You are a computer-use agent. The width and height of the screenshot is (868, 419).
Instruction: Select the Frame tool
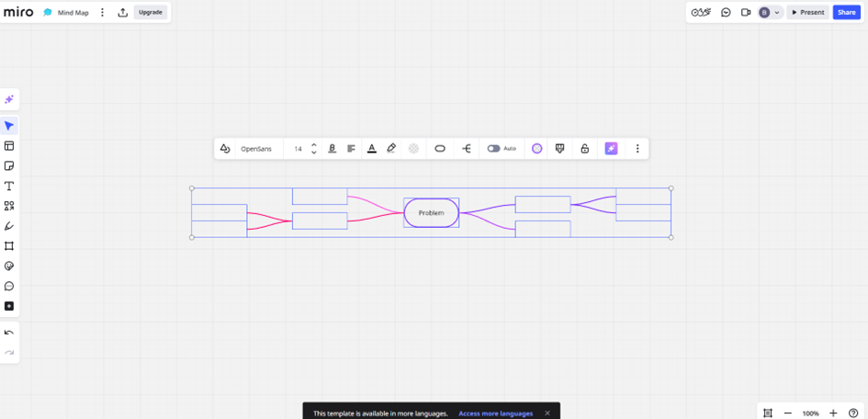pyautogui.click(x=9, y=246)
